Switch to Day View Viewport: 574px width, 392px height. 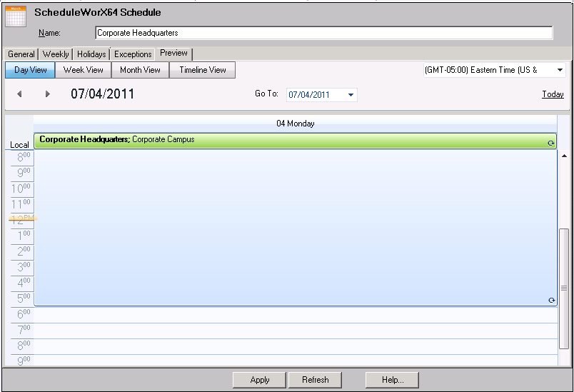(31, 70)
